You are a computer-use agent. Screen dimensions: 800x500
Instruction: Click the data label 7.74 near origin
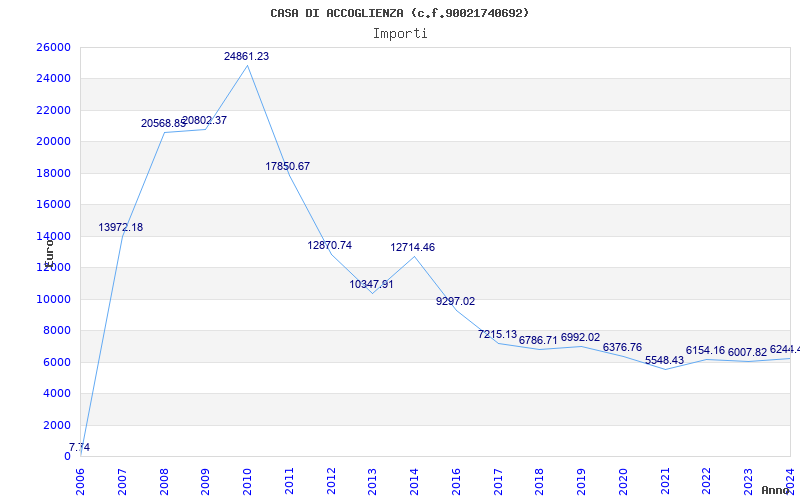[80, 447]
